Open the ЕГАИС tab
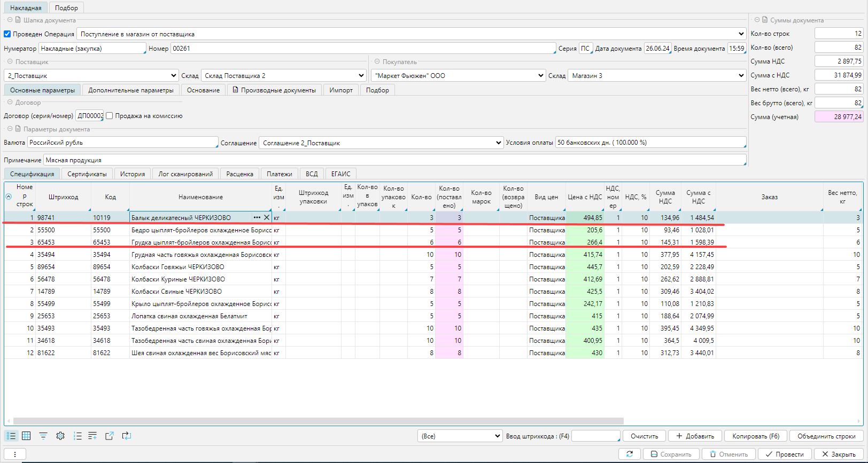Screen dimensions: 868x463 click(x=340, y=174)
